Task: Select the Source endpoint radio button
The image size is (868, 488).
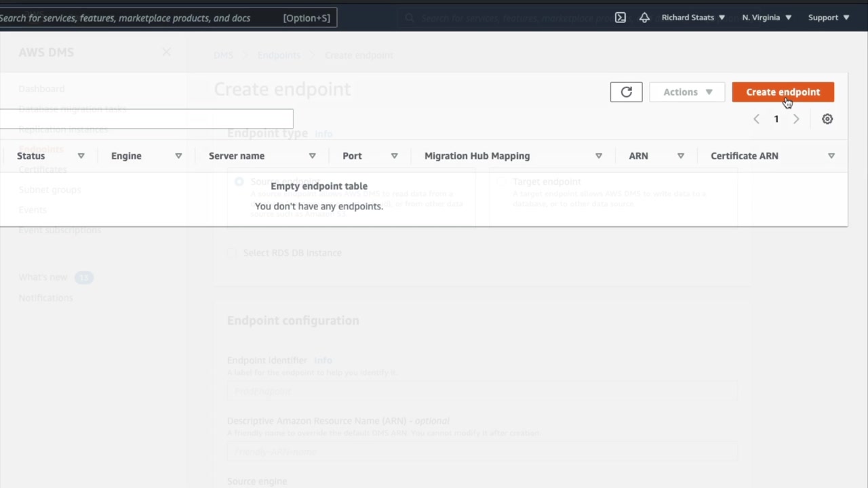Action: click(x=239, y=182)
